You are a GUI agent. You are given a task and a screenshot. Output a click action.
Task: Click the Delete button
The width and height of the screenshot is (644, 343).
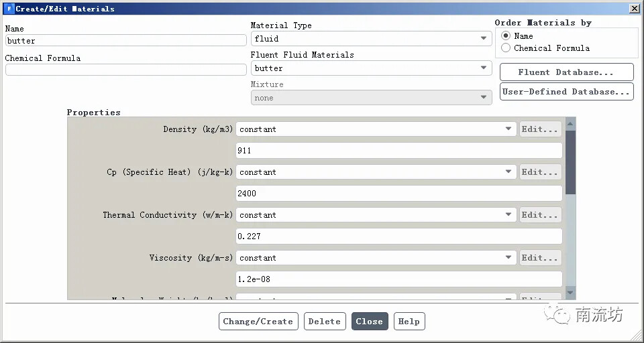325,322
